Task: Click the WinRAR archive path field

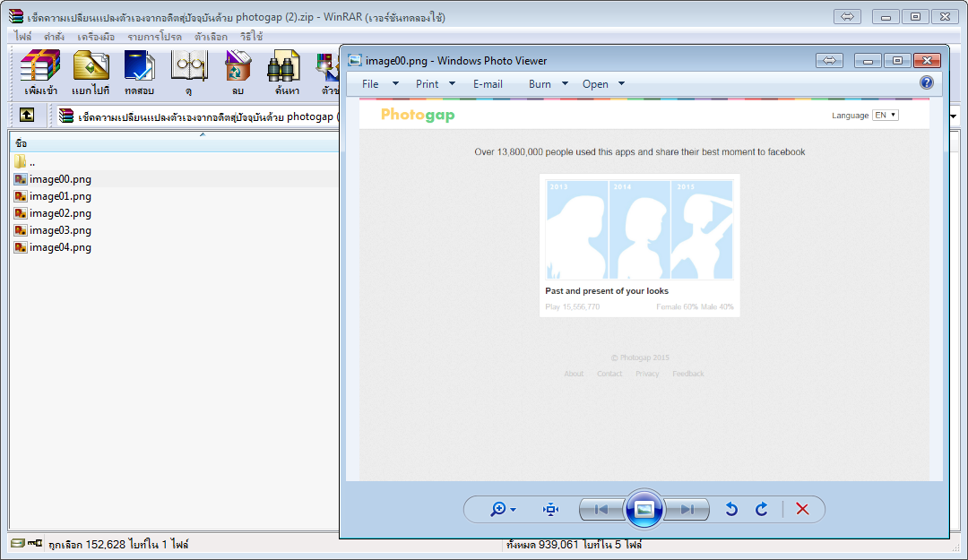Action: coord(197,116)
